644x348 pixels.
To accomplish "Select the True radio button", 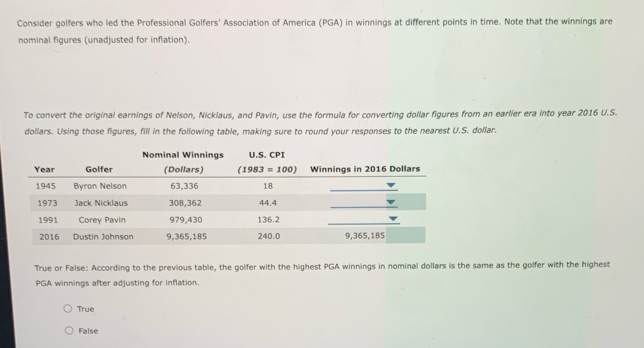I will [68, 309].
